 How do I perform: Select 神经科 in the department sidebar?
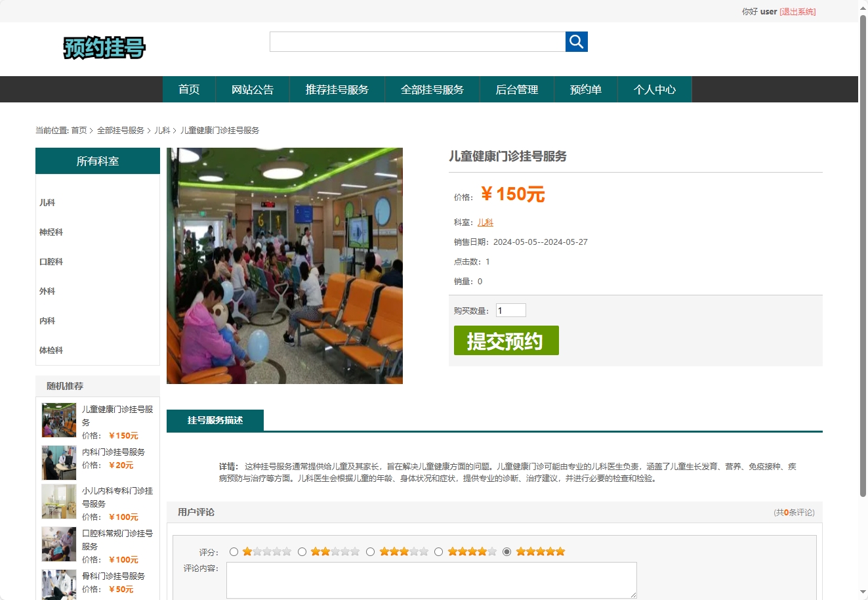(x=51, y=232)
